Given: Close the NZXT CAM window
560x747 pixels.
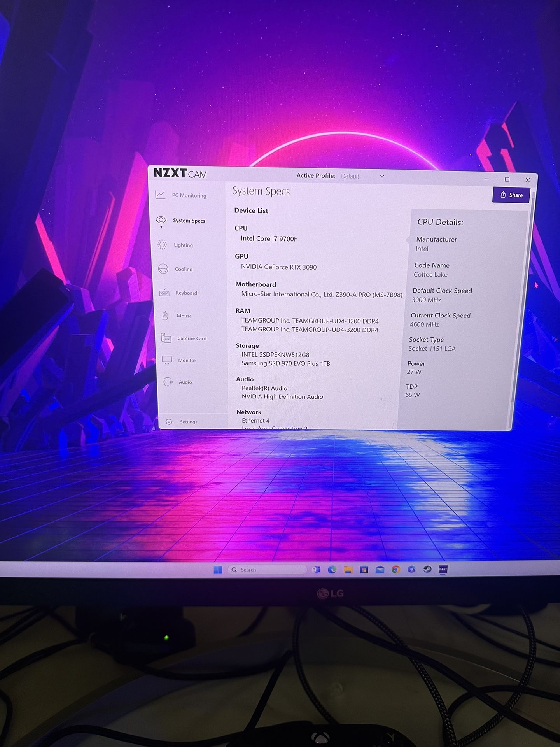Looking at the screenshot, I should click(x=527, y=180).
